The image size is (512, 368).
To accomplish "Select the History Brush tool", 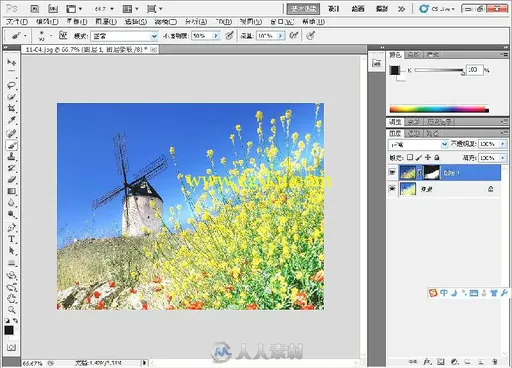I will (x=12, y=168).
